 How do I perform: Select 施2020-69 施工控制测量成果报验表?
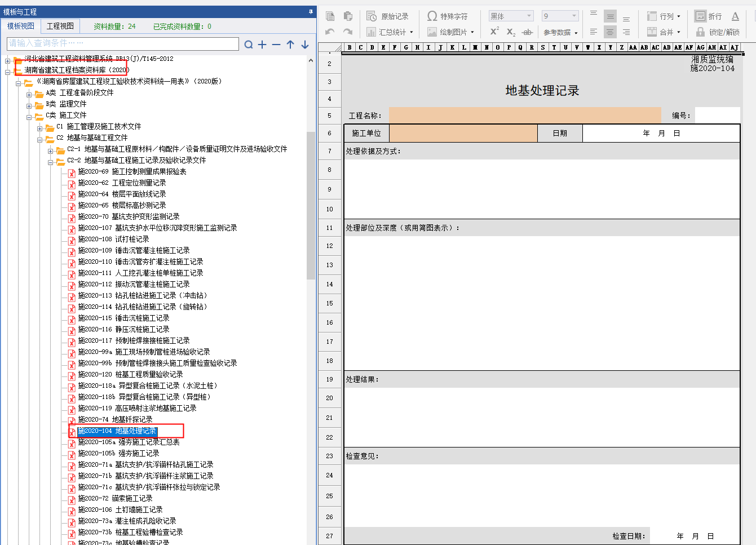point(132,171)
